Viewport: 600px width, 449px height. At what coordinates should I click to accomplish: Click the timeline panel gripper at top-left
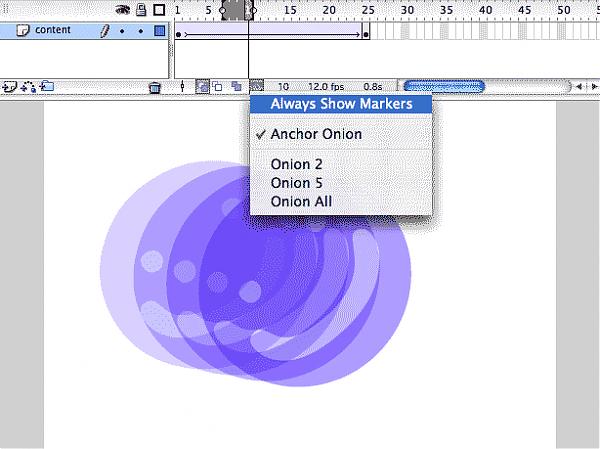[x=5, y=10]
